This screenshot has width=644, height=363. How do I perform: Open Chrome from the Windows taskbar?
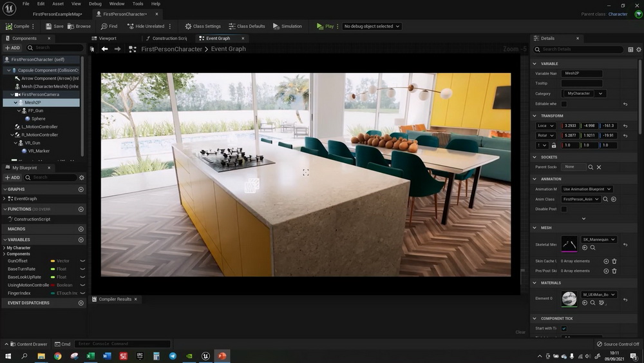tap(57, 356)
